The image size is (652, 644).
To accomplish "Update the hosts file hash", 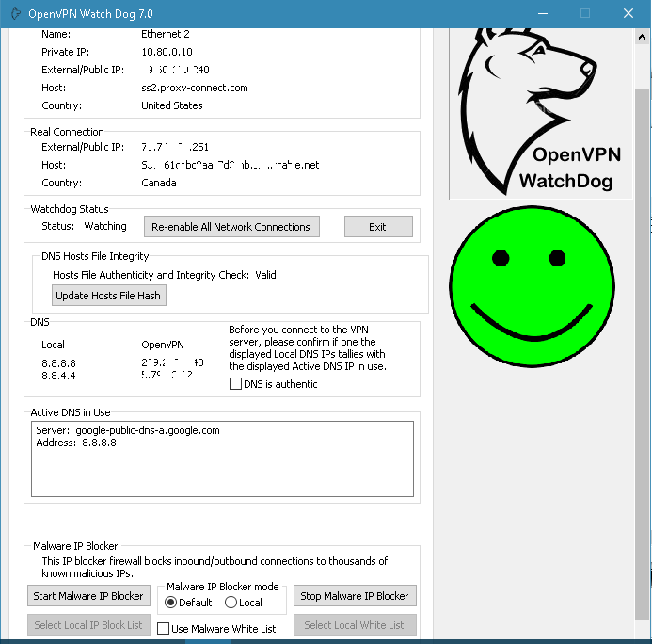I will pyautogui.click(x=109, y=296).
